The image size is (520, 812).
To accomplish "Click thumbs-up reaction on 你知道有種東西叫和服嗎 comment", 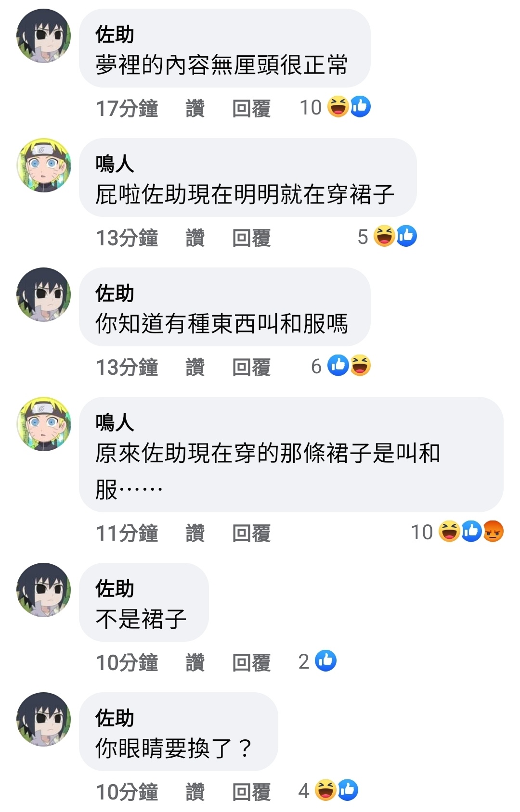I will tap(338, 366).
